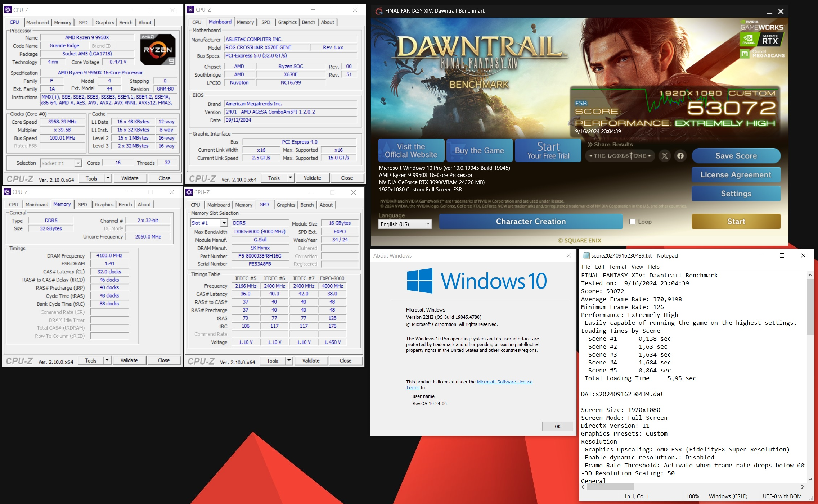Open benchmark Settings button

(736, 194)
